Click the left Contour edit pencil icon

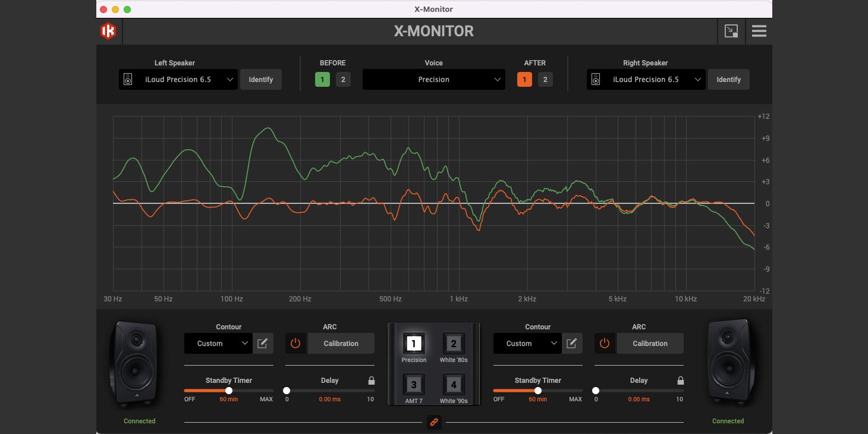(263, 343)
